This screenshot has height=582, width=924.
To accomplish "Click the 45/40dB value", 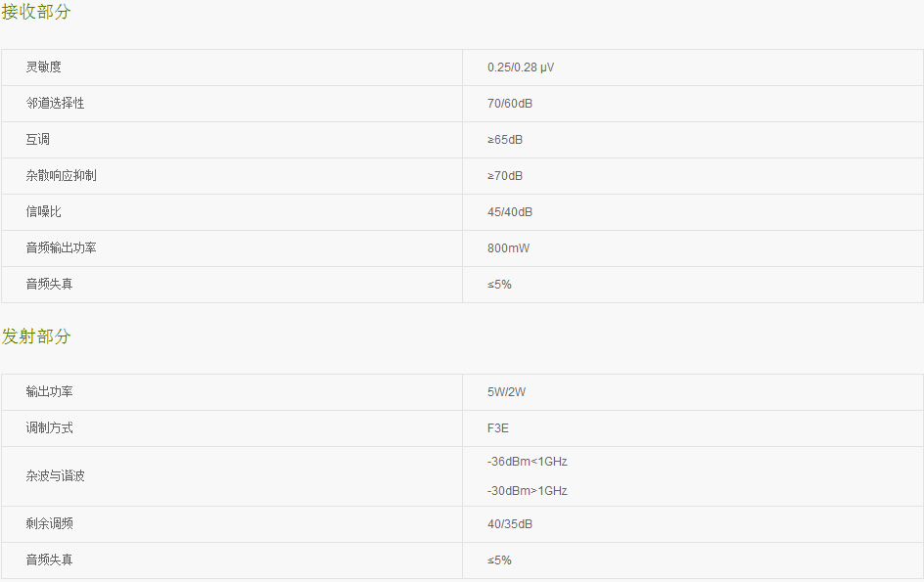I will 510,212.
